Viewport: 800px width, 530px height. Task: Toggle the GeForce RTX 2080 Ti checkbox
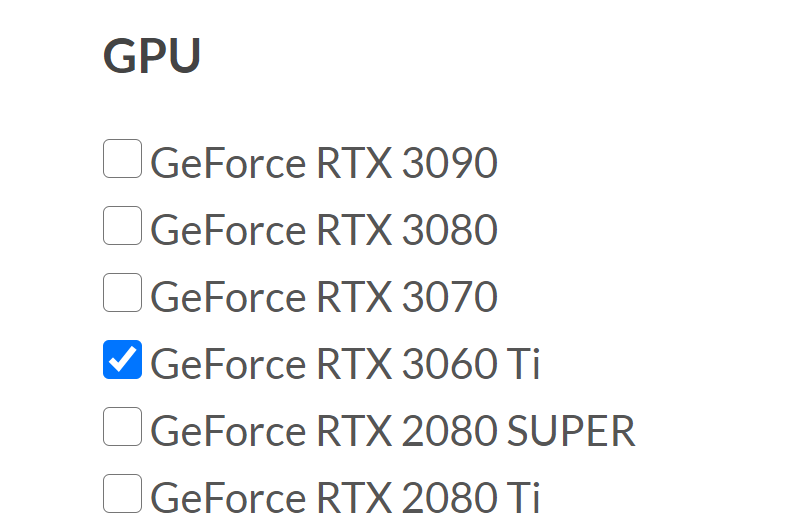point(122,495)
